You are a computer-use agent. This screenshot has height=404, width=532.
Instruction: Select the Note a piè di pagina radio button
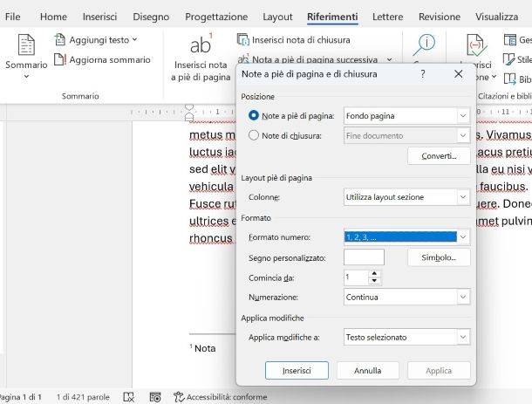254,115
